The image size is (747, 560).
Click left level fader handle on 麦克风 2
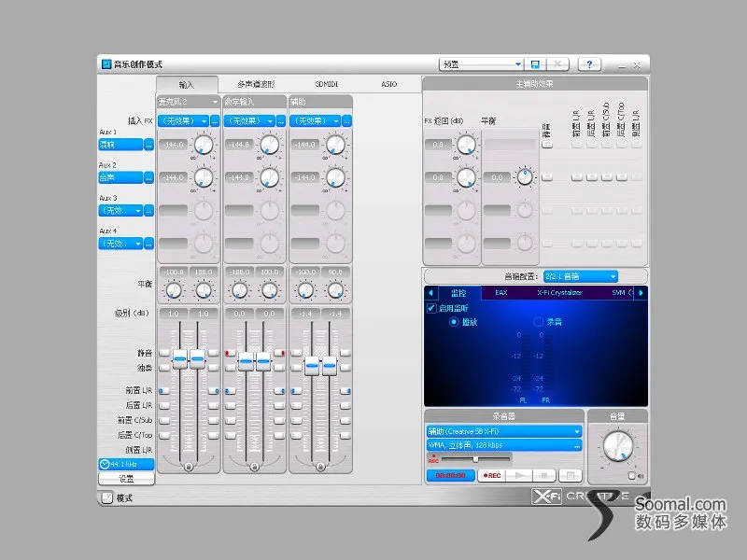click(x=179, y=358)
